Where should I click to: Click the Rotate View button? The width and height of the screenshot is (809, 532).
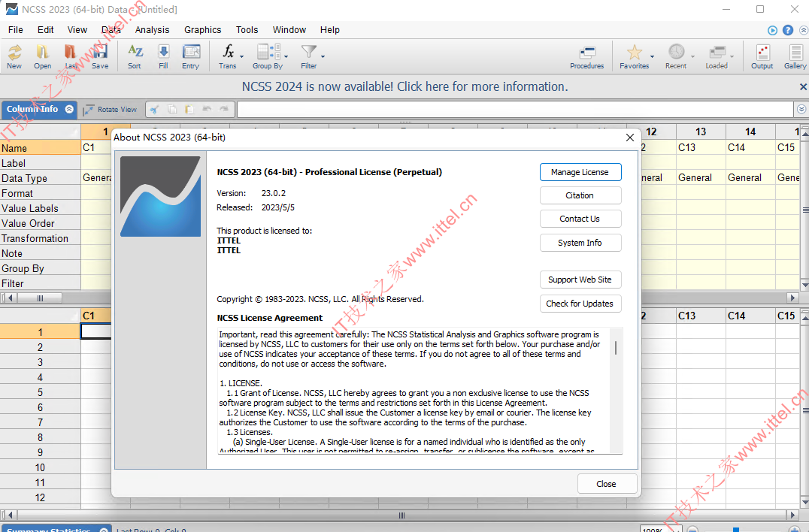(x=110, y=109)
